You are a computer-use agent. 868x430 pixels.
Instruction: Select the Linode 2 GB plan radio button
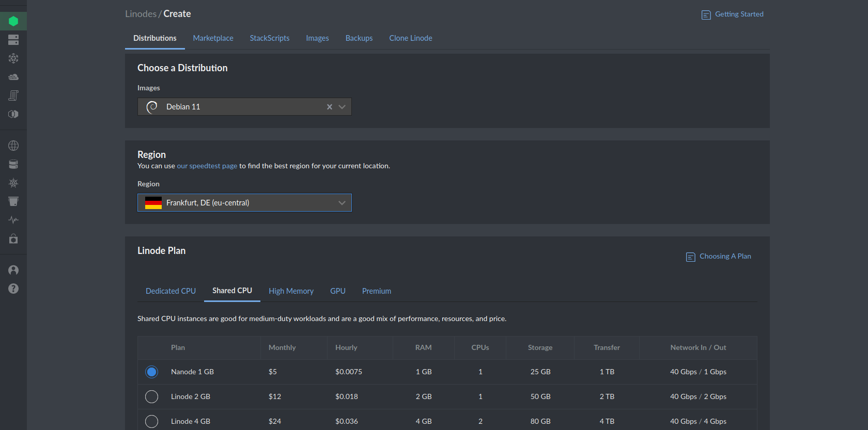coord(151,396)
